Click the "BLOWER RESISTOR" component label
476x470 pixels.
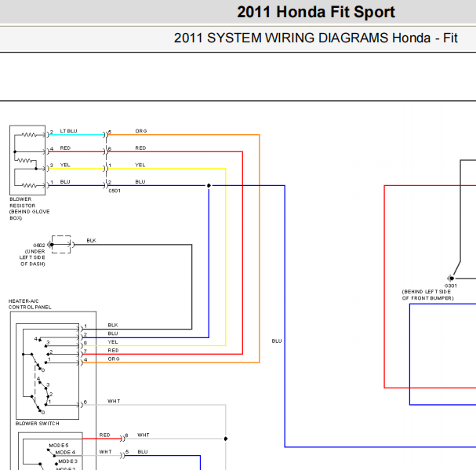click(23, 202)
